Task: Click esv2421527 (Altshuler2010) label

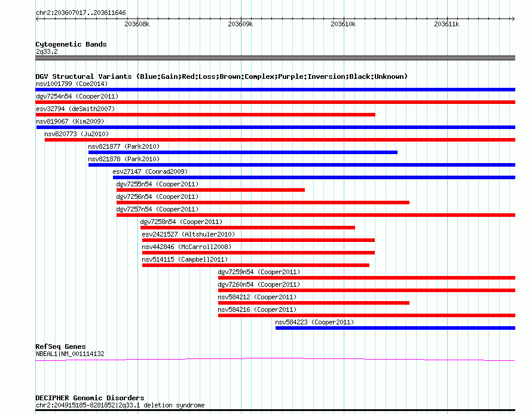Action: click(x=188, y=234)
